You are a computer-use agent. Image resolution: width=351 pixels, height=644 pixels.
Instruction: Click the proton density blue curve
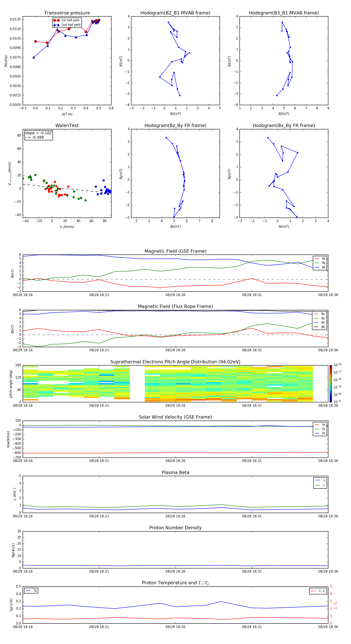click(175, 566)
